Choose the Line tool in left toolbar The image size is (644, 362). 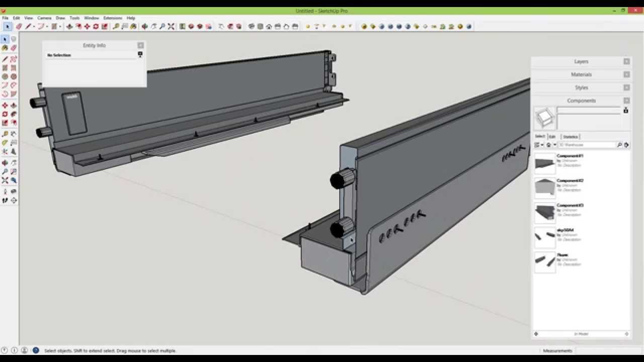5,59
